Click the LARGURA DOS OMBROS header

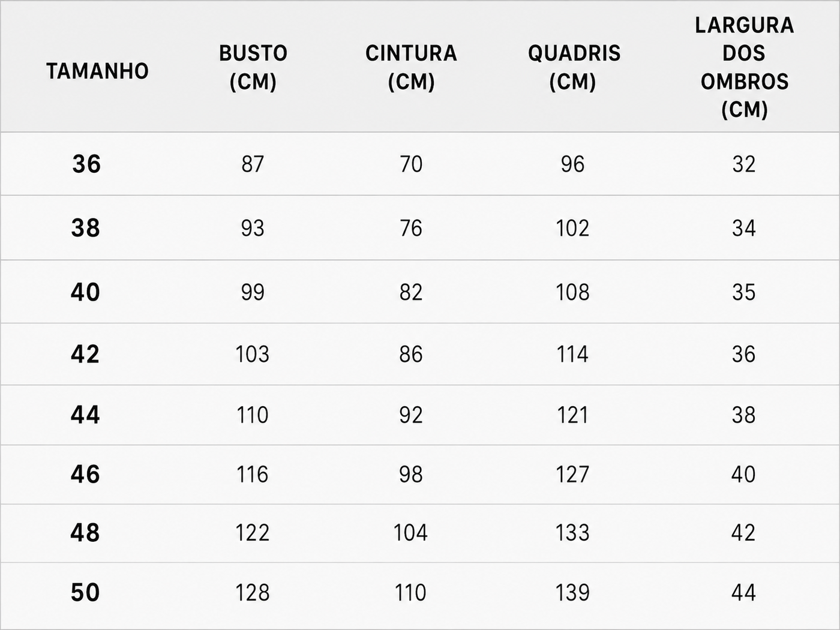pyautogui.click(x=744, y=67)
